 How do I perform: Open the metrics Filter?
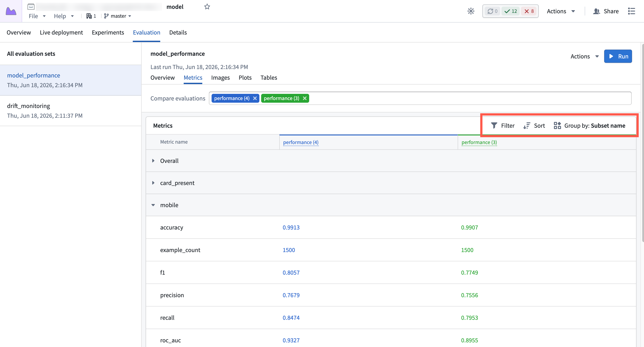tap(503, 125)
